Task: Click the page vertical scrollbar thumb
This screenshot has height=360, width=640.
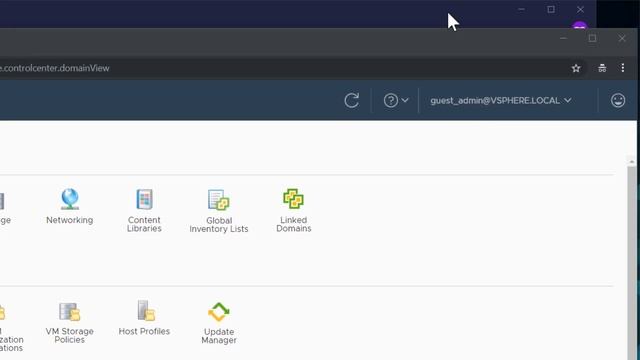Action: tap(631, 263)
